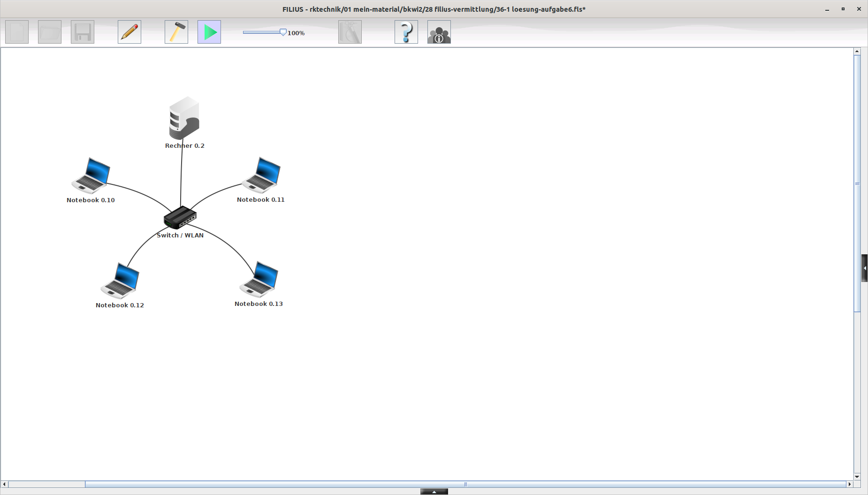Select Notebook 0.10 laptop
The height and width of the screenshot is (495, 868).
[x=91, y=175]
